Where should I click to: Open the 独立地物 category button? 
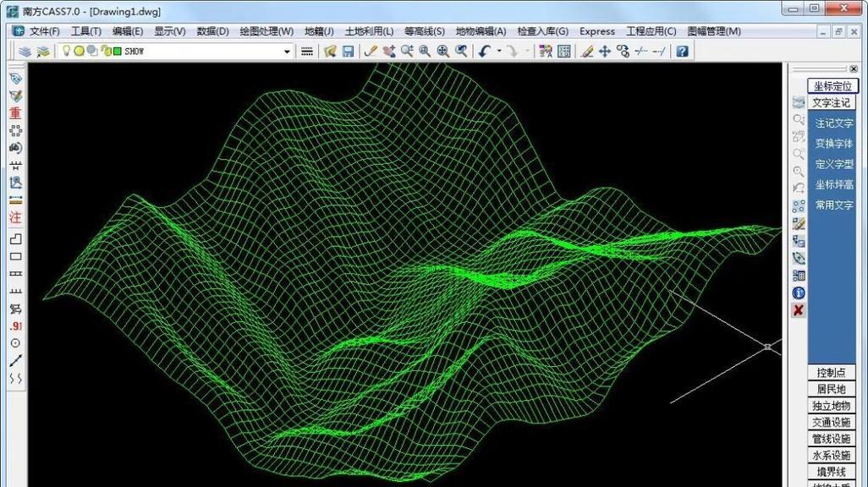point(831,406)
